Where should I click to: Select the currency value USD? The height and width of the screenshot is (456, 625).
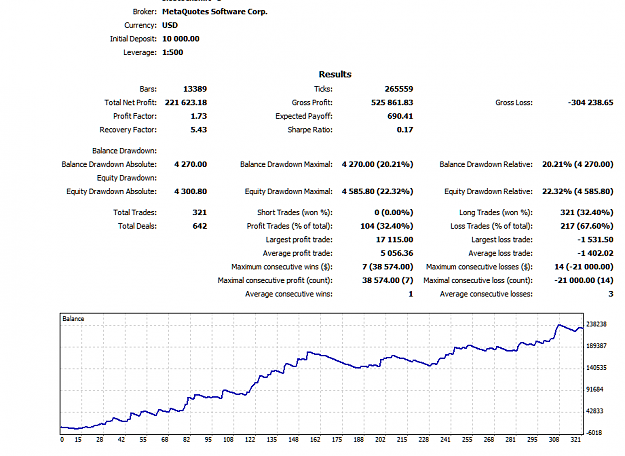170,25
